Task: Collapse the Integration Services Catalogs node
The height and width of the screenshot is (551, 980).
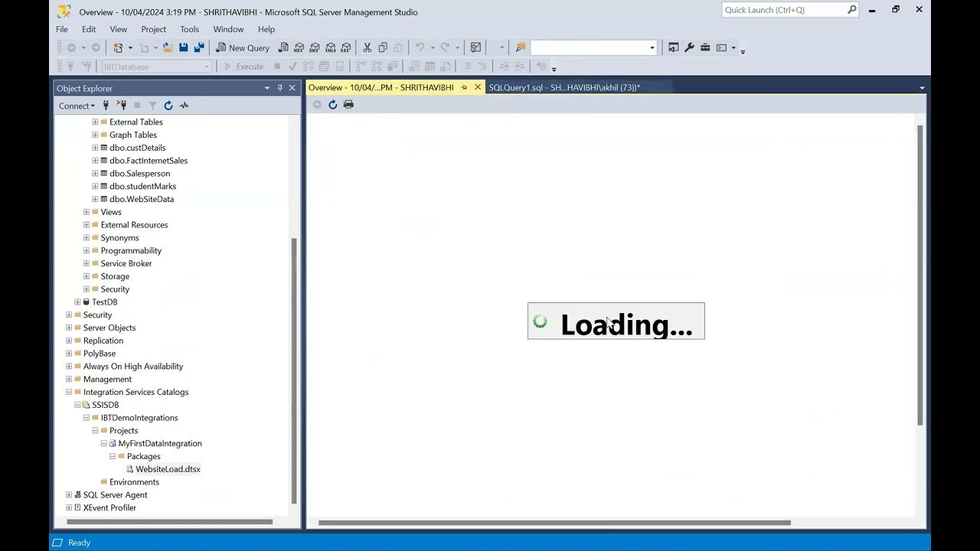Action: [x=69, y=392]
